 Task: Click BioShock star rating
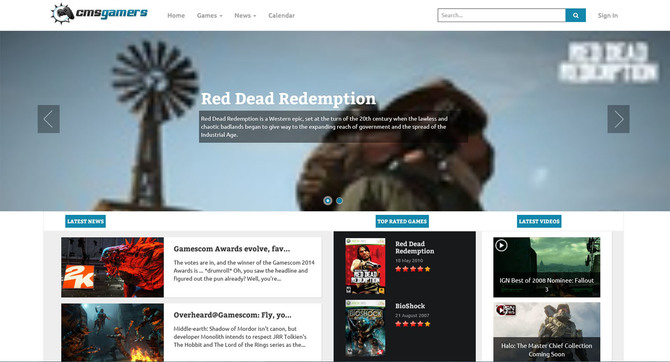(x=413, y=324)
